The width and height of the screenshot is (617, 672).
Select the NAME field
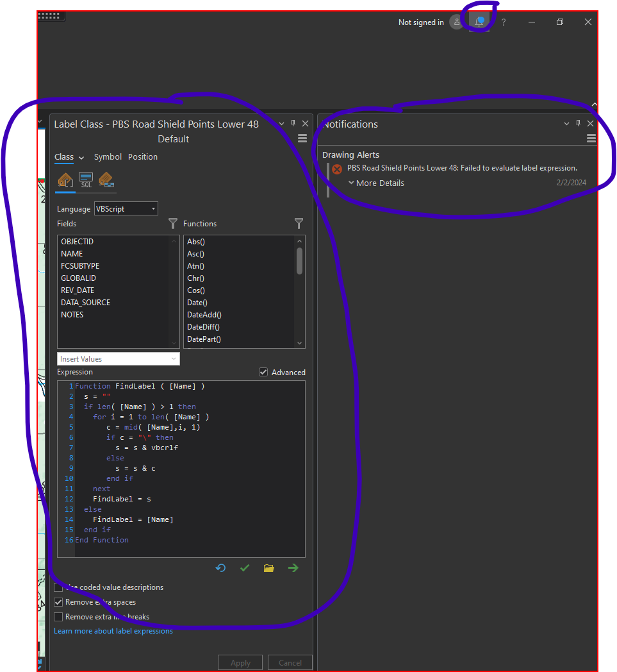click(x=72, y=254)
